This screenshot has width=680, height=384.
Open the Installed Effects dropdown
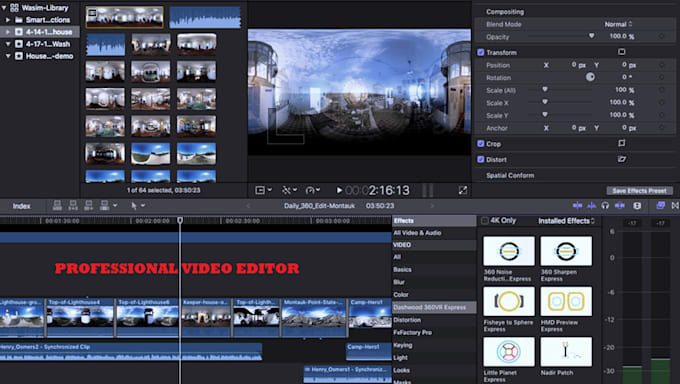[567, 221]
